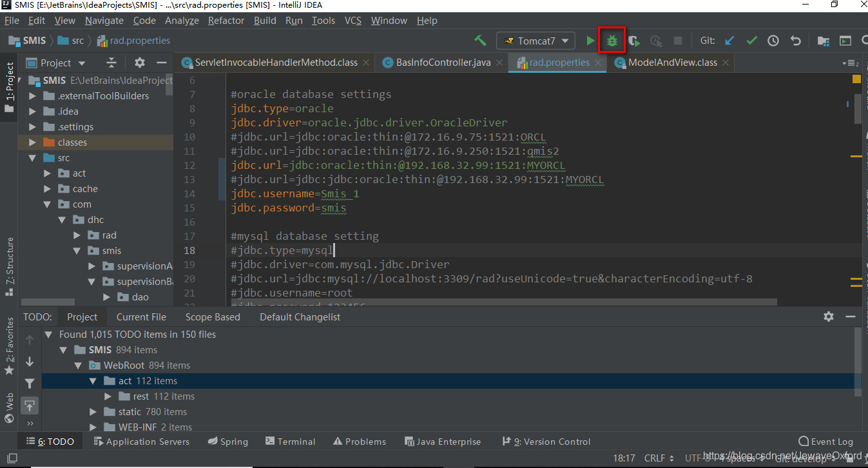Open the 2: Favorites sidebar tool window
The image size is (868, 468).
click(9, 346)
